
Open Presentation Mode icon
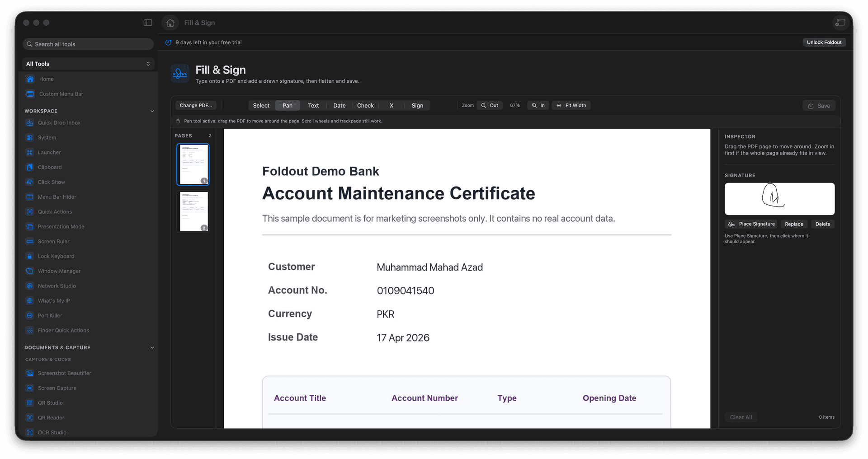(x=29, y=227)
